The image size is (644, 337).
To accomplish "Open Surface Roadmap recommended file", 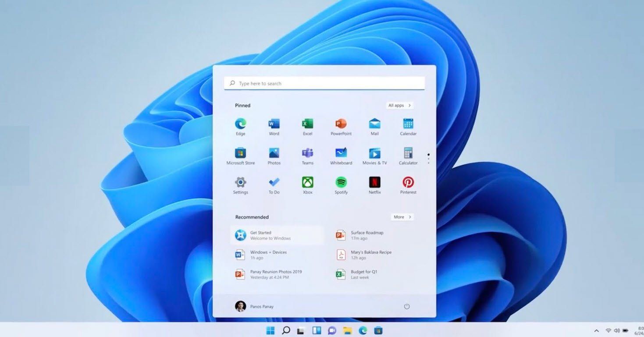I will [x=366, y=235].
